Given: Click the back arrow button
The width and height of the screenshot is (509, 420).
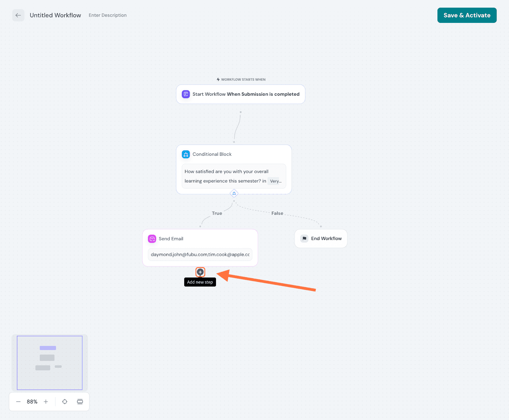Looking at the screenshot, I should click(x=18, y=15).
